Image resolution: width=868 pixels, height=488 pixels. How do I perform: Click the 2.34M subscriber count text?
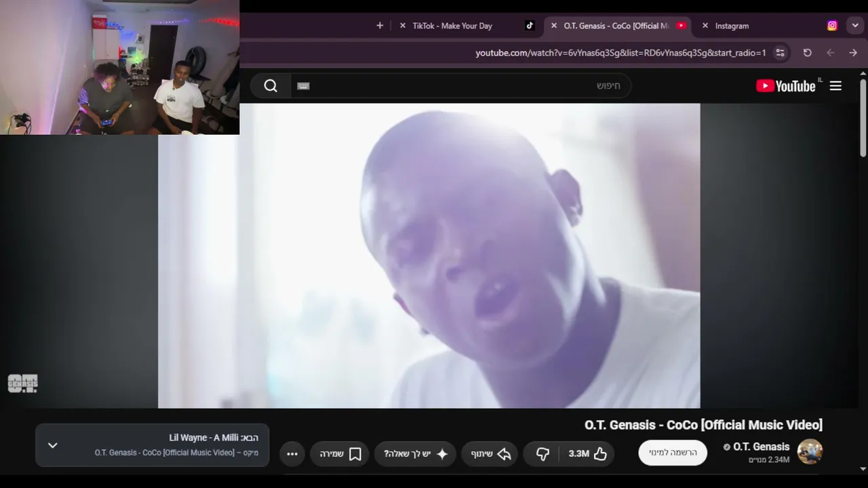click(769, 460)
